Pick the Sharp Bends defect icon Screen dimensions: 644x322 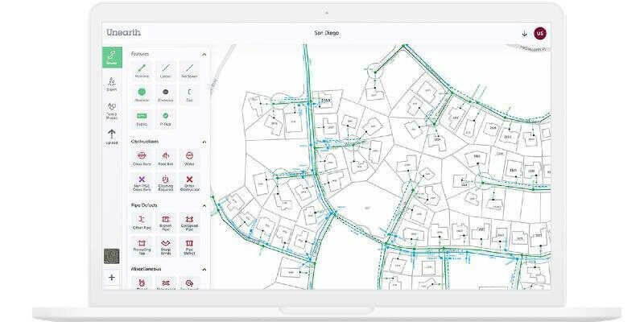click(166, 246)
